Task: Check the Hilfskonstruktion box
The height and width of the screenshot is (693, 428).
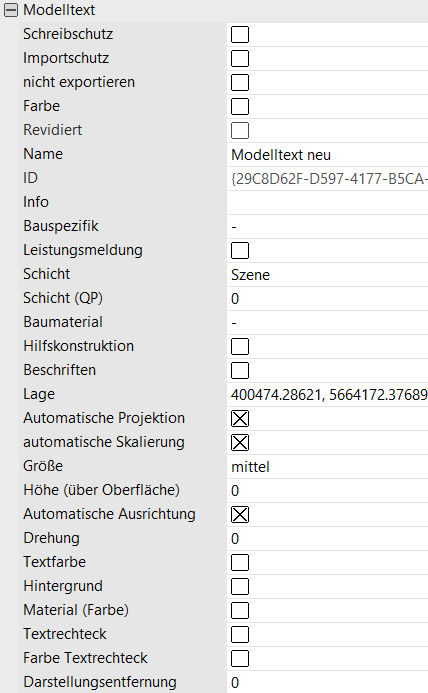Action: pos(240,346)
